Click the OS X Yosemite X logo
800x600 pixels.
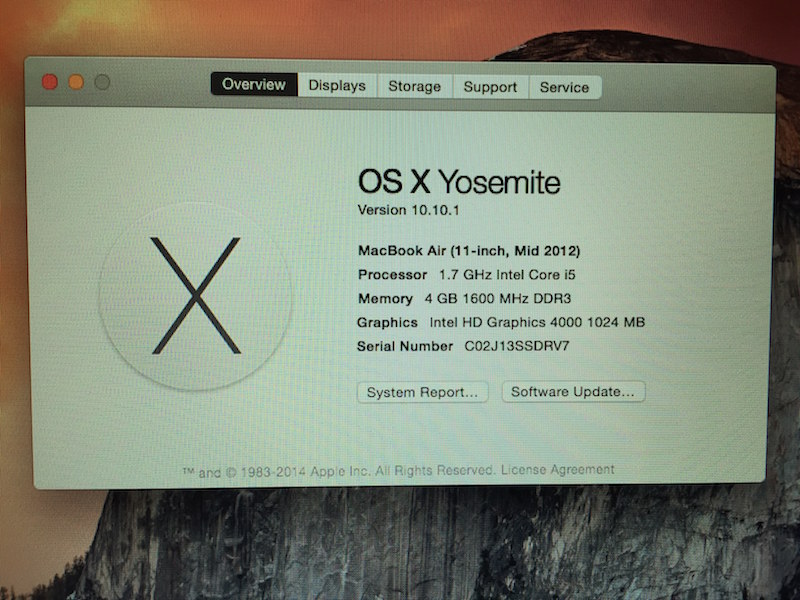pyautogui.click(x=196, y=296)
